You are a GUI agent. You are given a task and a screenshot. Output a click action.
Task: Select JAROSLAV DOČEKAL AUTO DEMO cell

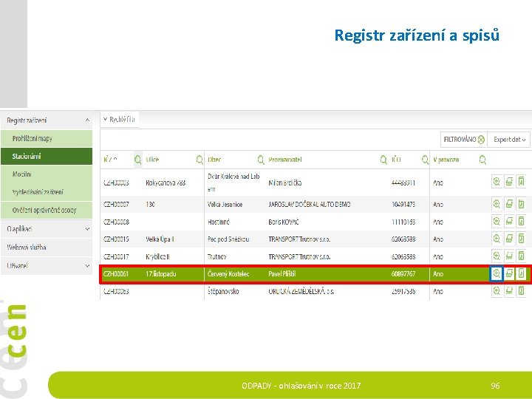(x=309, y=204)
